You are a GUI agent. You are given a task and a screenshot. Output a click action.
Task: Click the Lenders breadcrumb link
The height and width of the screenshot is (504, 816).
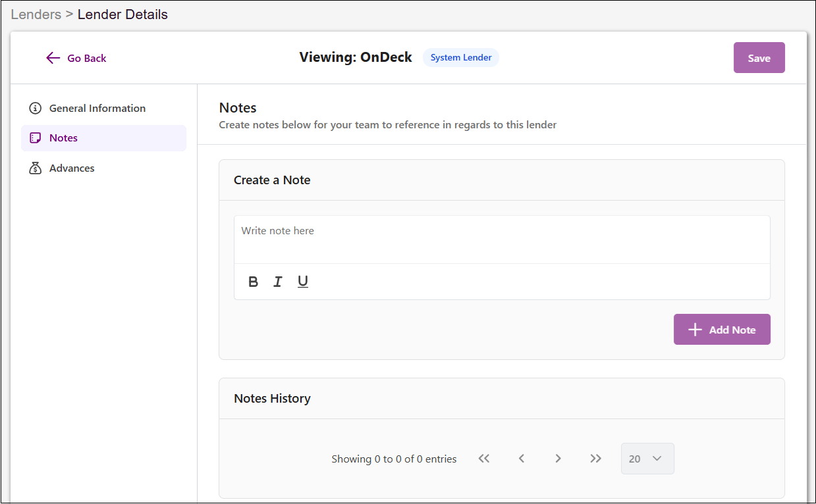[x=36, y=14]
